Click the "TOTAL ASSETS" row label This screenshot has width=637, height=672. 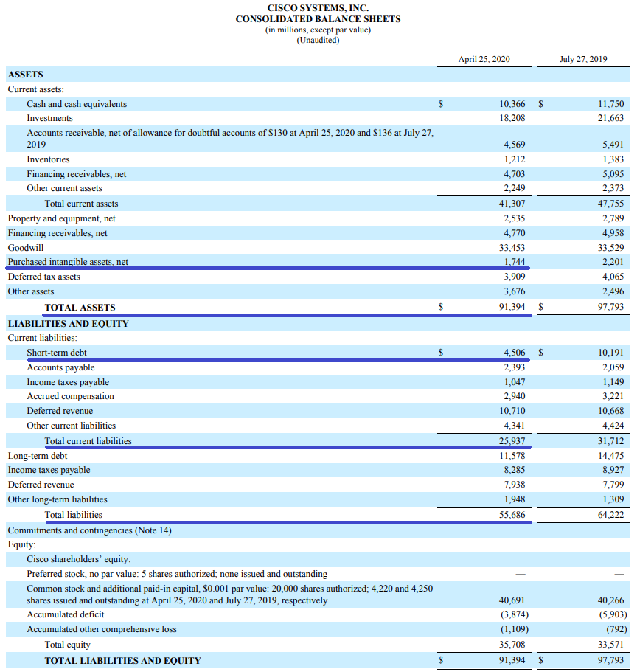(80, 308)
